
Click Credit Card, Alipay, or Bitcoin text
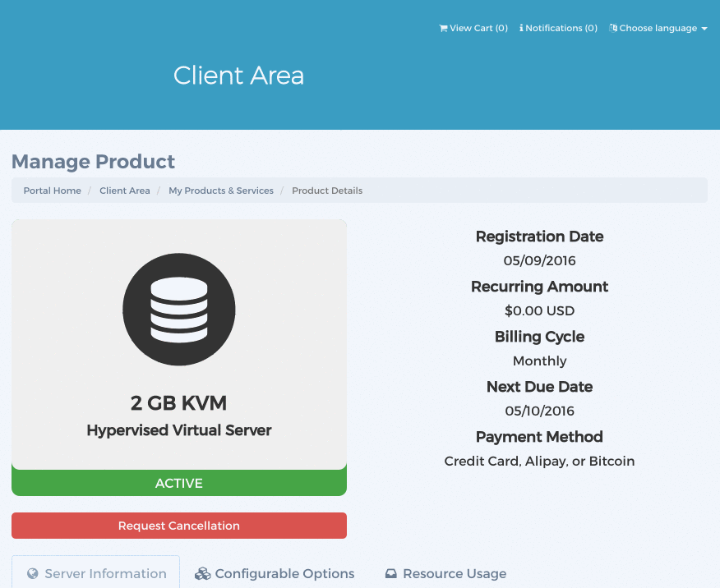539,461
